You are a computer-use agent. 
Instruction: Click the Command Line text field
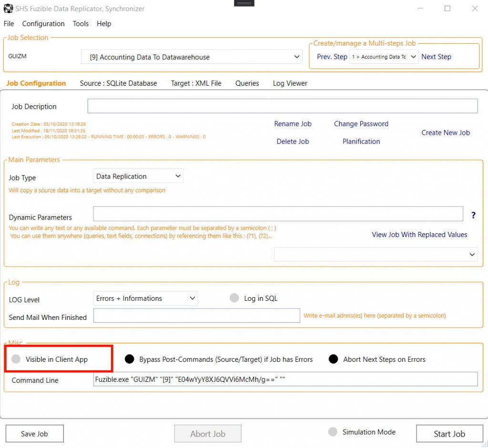point(285,379)
